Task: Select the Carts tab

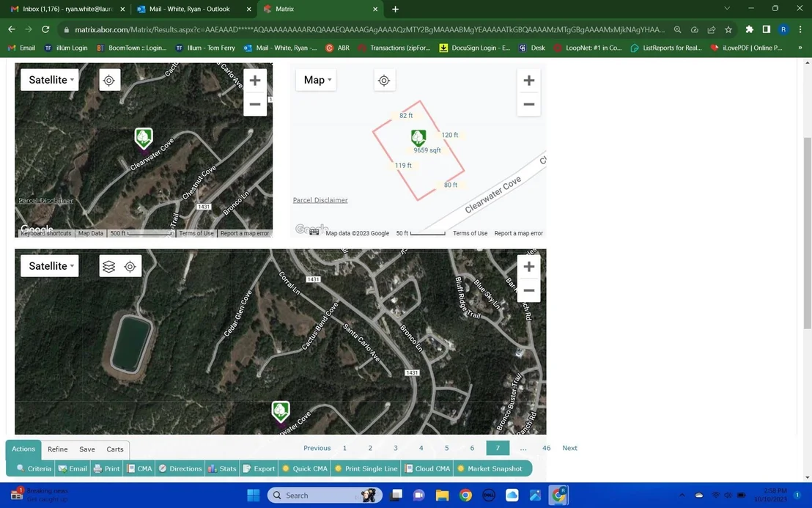Action: 115,449
